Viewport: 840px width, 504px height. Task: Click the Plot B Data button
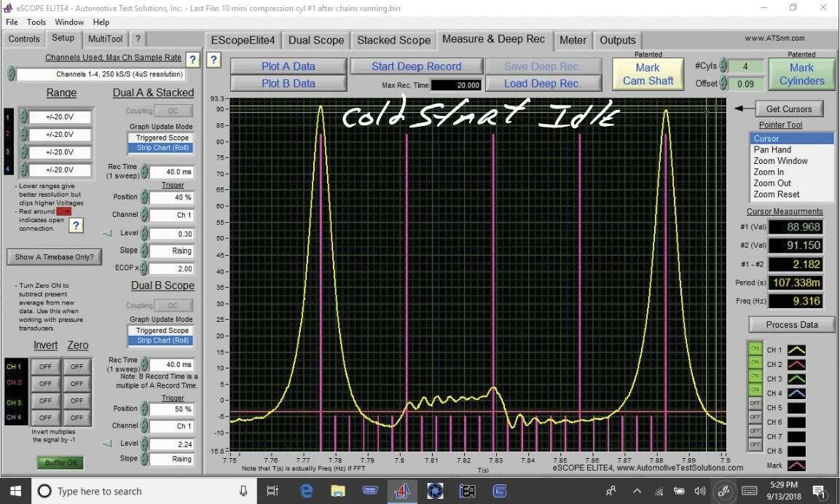pos(288,84)
